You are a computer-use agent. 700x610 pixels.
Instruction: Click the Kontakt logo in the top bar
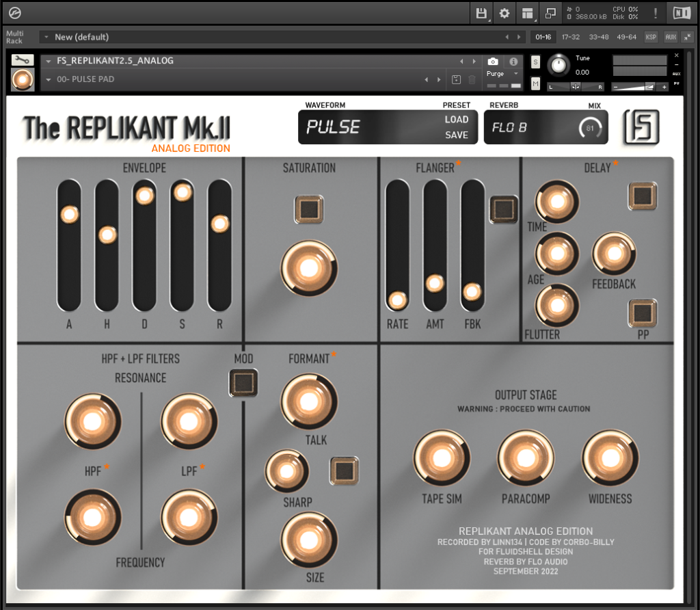click(15, 13)
